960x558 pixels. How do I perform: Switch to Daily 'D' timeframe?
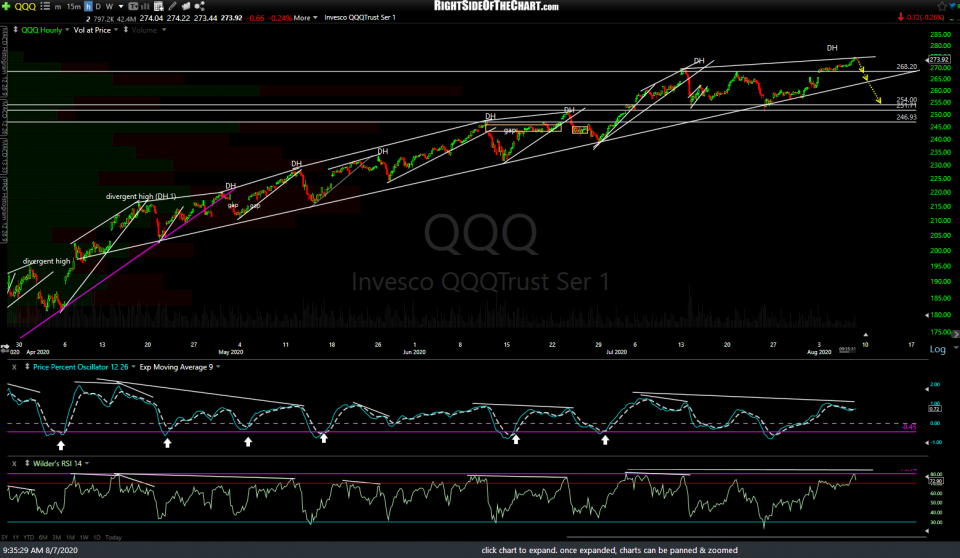pyautogui.click(x=98, y=7)
